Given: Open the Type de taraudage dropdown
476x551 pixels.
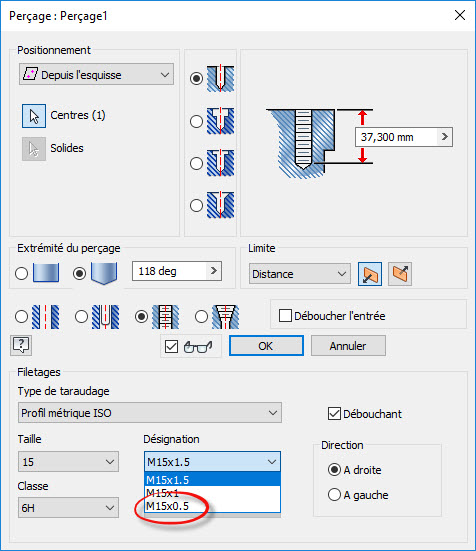Looking at the screenshot, I should (150, 413).
